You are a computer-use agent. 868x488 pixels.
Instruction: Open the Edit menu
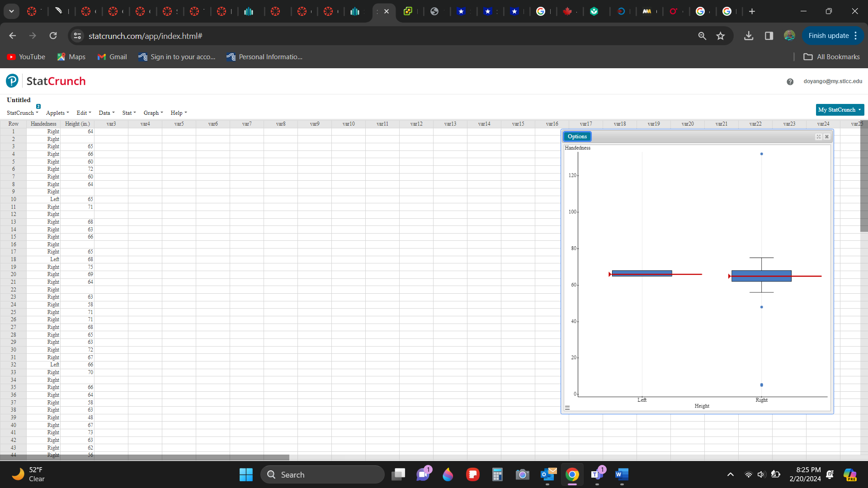84,113
